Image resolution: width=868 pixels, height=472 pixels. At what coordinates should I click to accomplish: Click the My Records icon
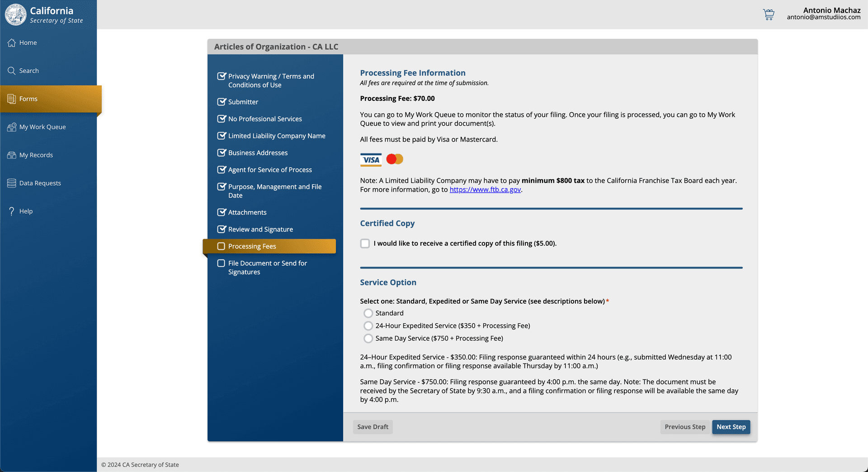click(11, 155)
